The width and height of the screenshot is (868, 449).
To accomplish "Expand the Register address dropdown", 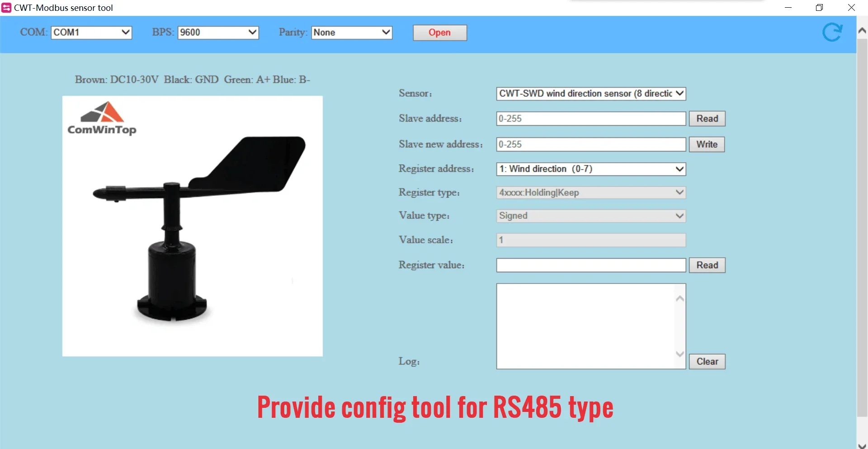I will point(591,169).
